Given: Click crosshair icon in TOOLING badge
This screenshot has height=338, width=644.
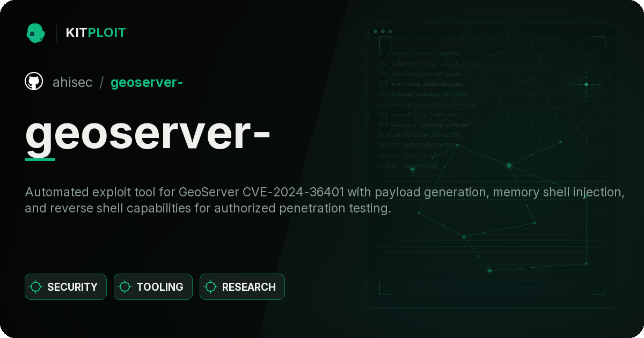Looking at the screenshot, I should tap(125, 287).
